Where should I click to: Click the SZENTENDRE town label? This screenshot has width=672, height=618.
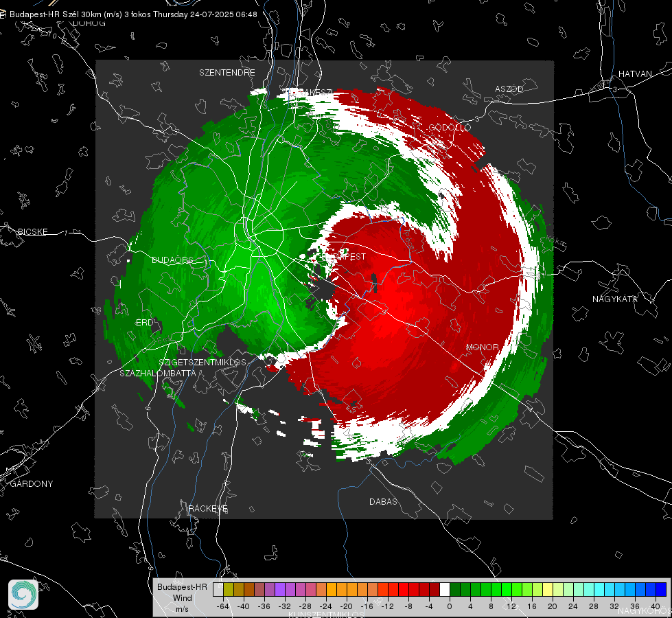coord(227,73)
